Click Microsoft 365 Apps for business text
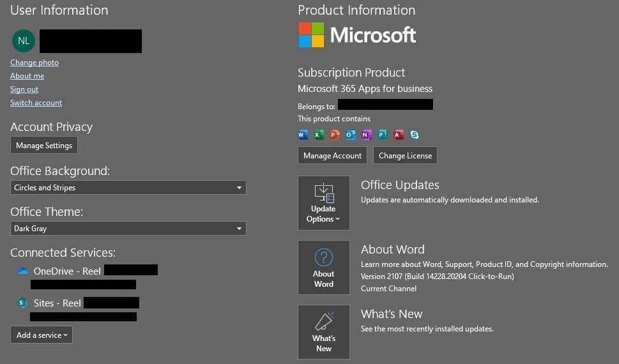Image resolution: width=619 pixels, height=364 pixels. (x=365, y=89)
